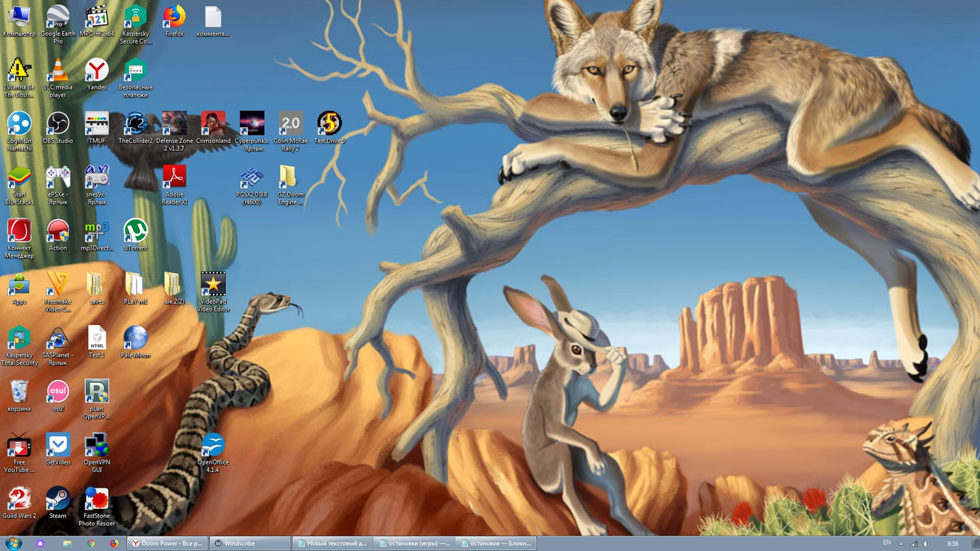Screen dimensions: 980x551
Task: Click the ePSXe shortcut icon
Action: (58, 184)
